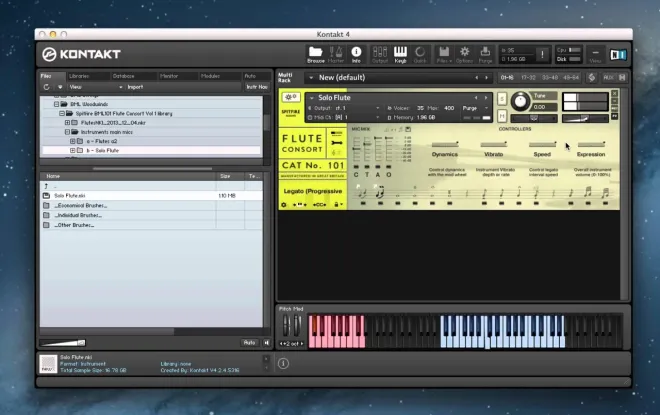Select the last articulation note icon on stave
The image size is (660, 415).
click(605, 193)
